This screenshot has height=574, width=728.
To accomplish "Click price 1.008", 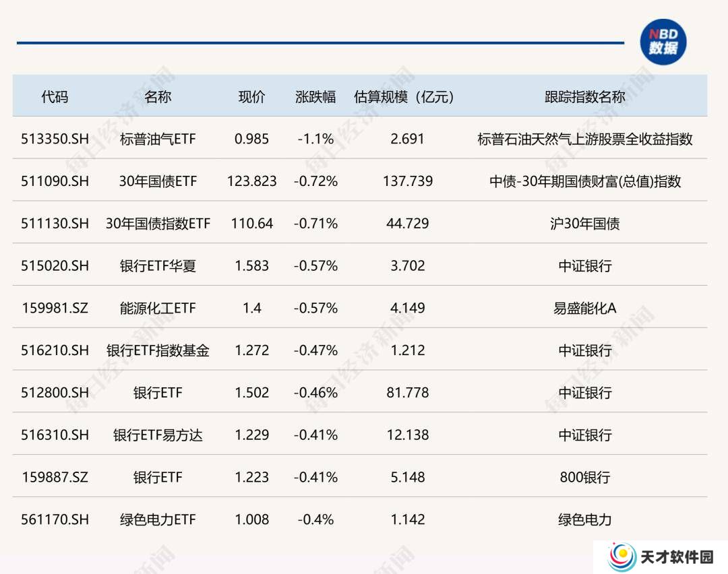I will (251, 519).
